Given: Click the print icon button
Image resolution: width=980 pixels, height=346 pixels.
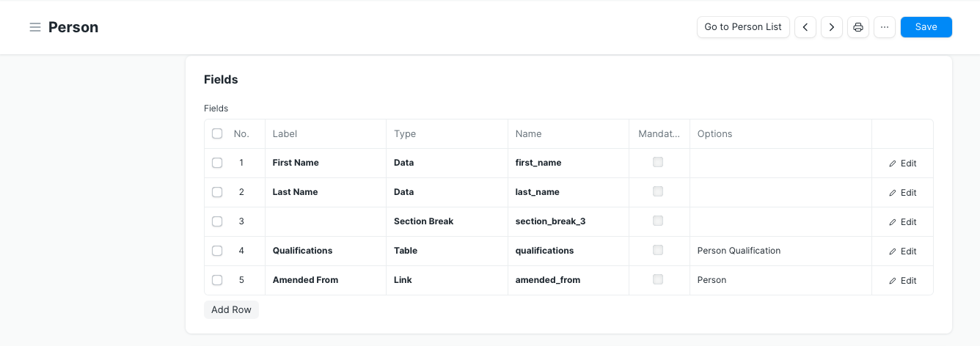Looking at the screenshot, I should tap(858, 27).
